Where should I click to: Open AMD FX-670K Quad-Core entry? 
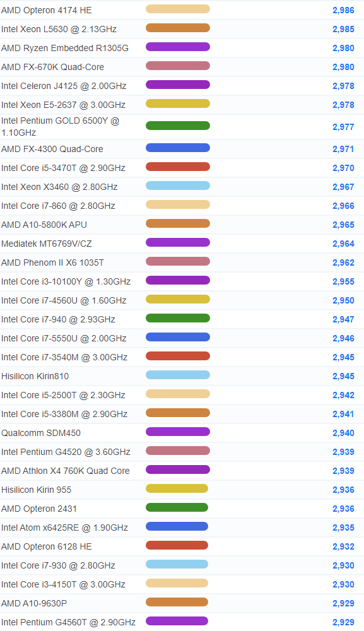[52, 67]
